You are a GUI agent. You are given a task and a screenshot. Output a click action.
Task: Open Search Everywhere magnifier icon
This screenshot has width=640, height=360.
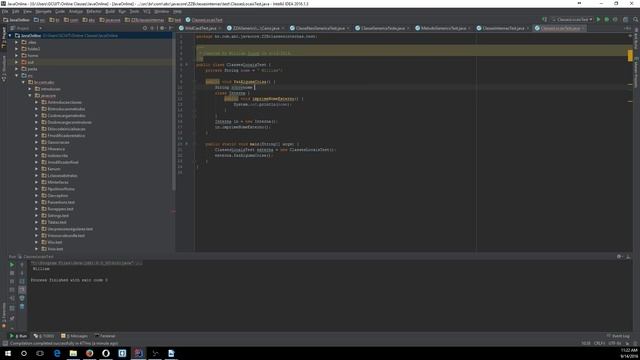pyautogui.click(x=636, y=20)
